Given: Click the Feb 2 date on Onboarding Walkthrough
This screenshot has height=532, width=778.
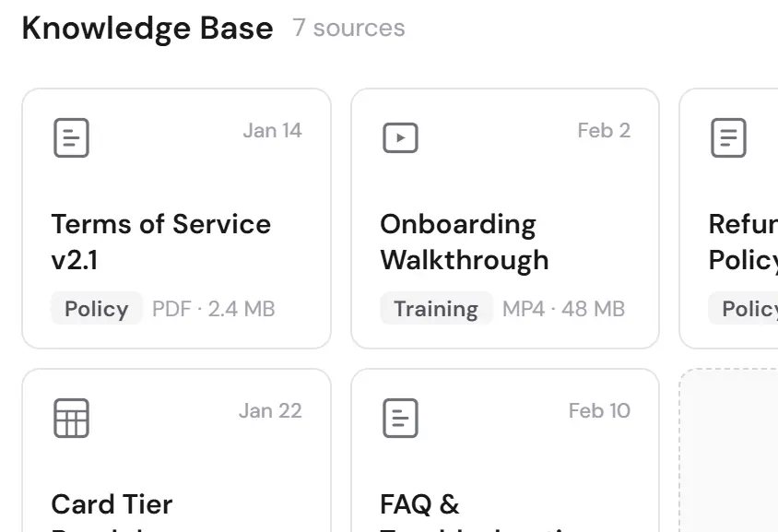Looking at the screenshot, I should 604,131.
